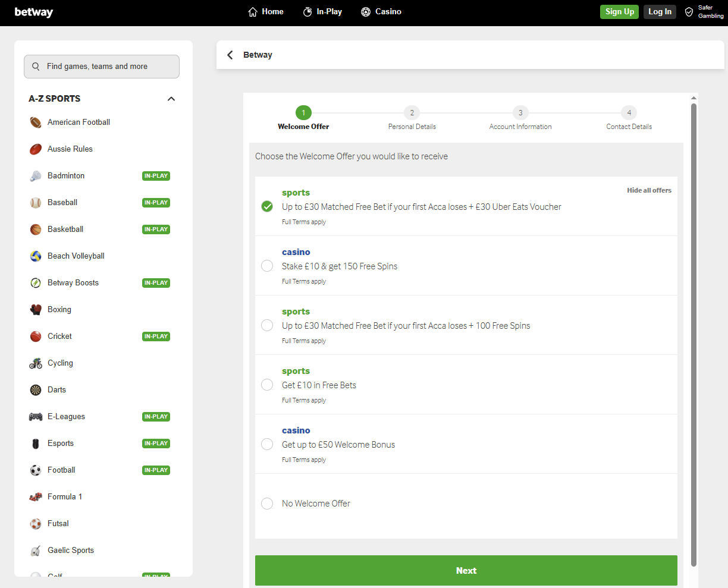Select the No Welcome Offer option
Image resolution: width=728 pixels, height=588 pixels.
pyautogui.click(x=267, y=504)
